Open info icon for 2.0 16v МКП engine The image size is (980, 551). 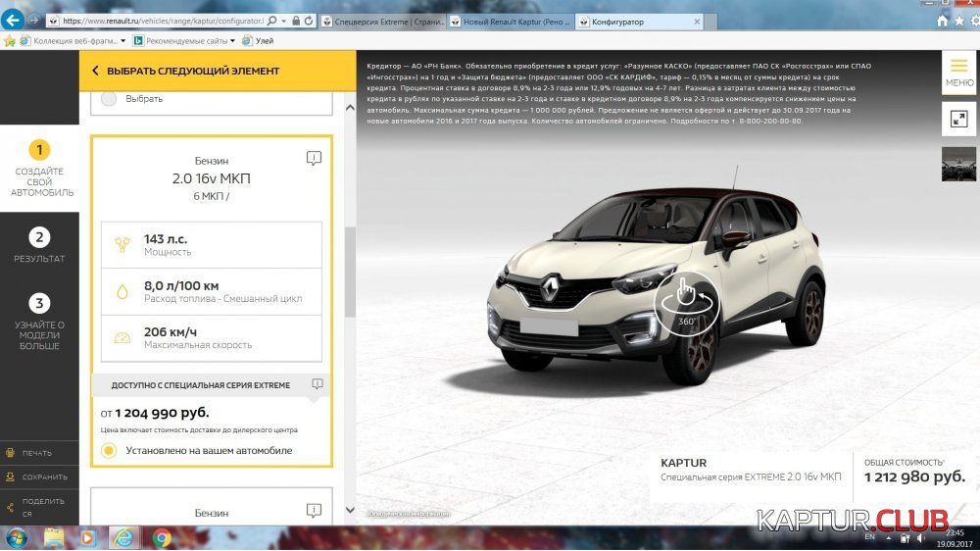tap(313, 158)
